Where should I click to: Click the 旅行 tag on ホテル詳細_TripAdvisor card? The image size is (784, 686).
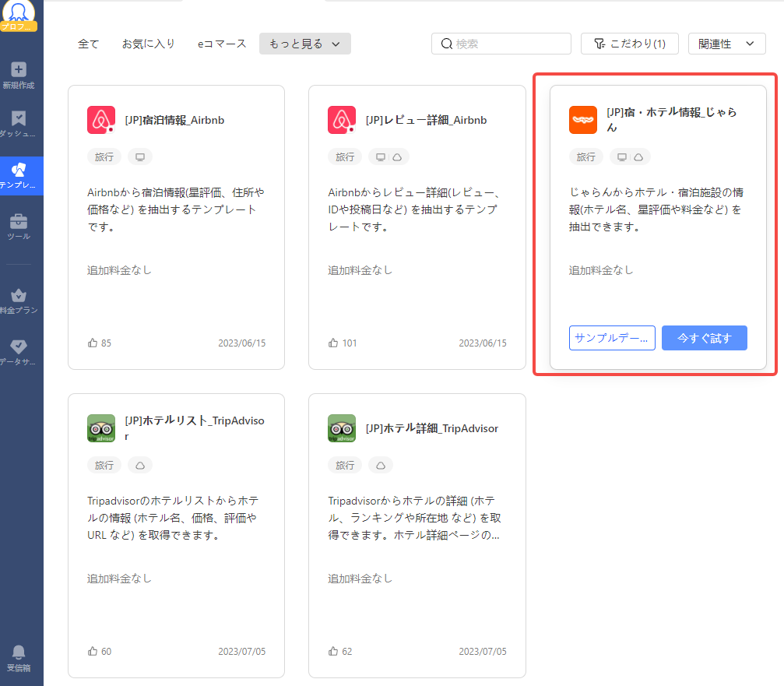[x=344, y=466]
